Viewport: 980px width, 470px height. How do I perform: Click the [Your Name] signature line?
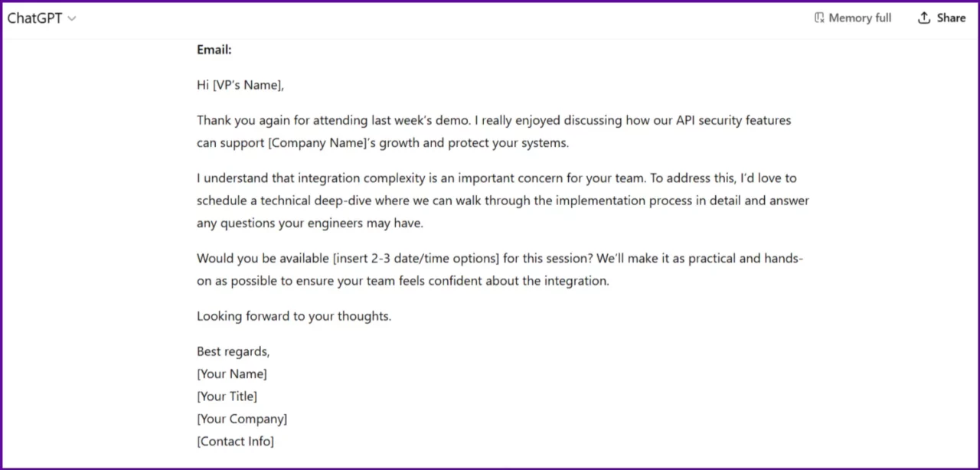(231, 374)
